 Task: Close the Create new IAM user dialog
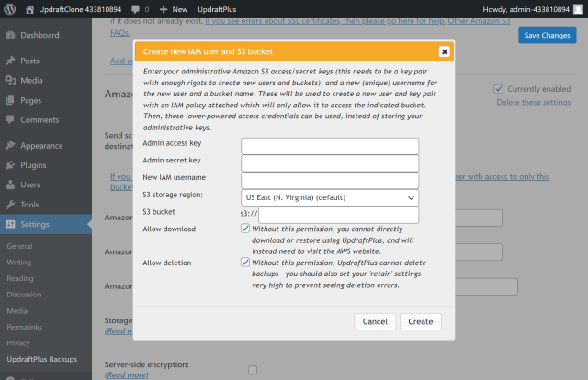[x=445, y=52]
